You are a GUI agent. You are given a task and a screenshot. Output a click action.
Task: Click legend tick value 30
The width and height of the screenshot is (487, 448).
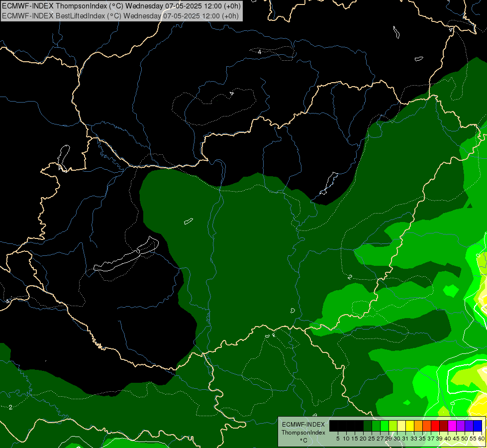point(397,439)
